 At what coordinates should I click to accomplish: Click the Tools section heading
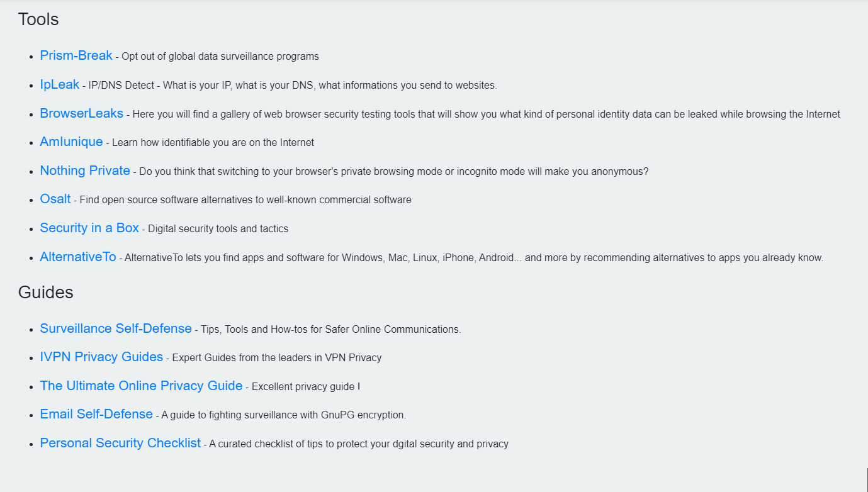tap(38, 20)
